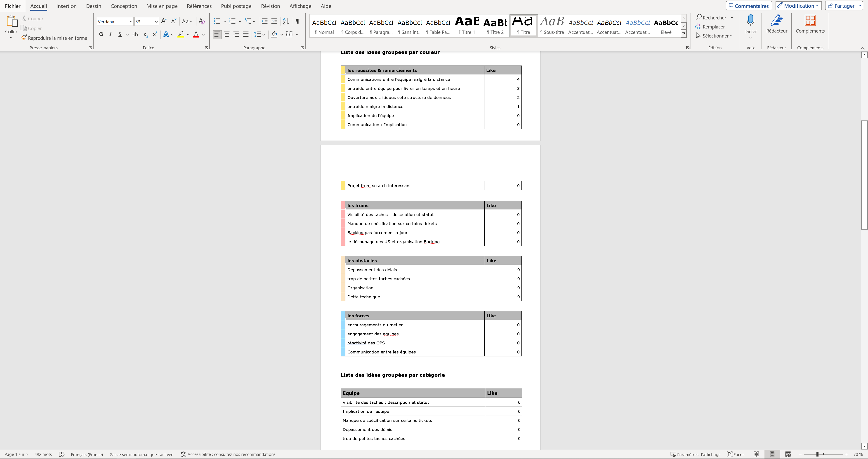Click the bullet list icon
Screen dimensions: 868x459
[217, 21]
